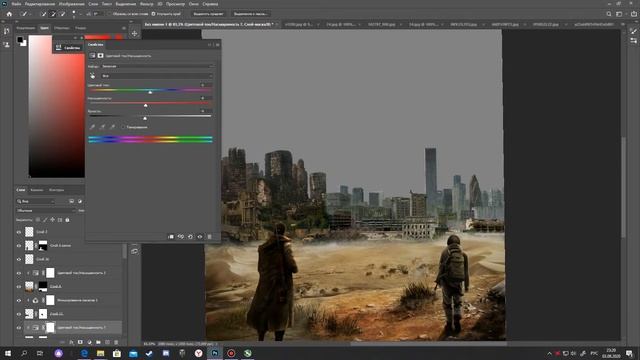
Task: Open Microsoft Edge from taskbar
Action: (x=84, y=353)
